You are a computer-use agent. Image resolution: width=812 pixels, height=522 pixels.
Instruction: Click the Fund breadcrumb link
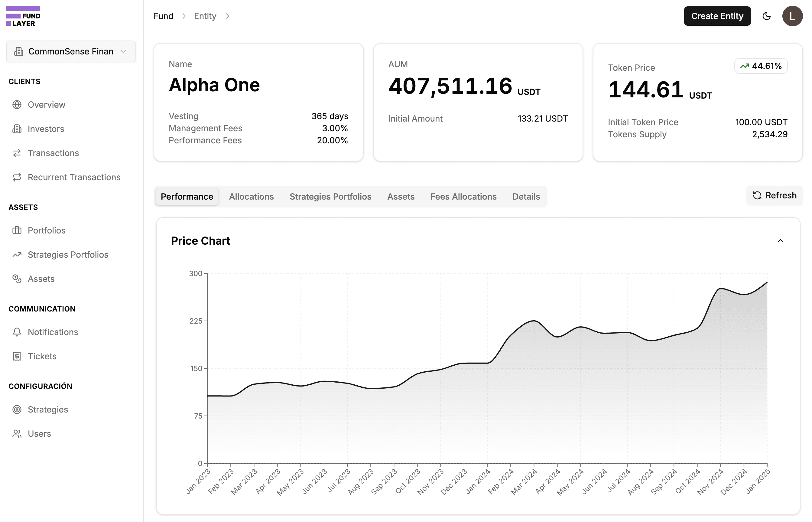point(163,16)
